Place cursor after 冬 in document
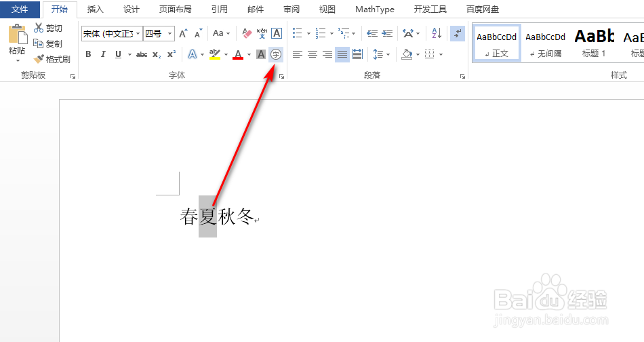Viewport: 644px width, 342px height. coord(255,216)
